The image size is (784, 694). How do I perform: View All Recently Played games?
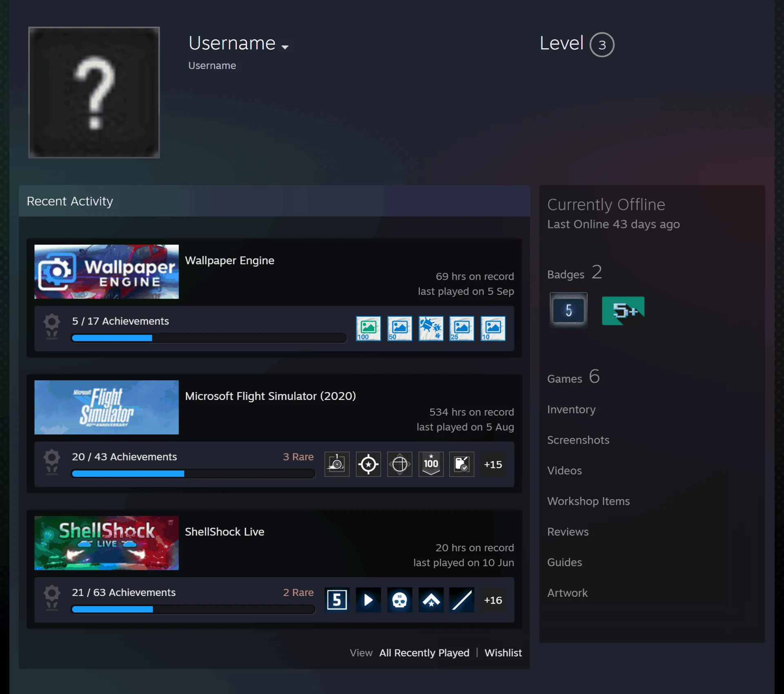coord(424,653)
